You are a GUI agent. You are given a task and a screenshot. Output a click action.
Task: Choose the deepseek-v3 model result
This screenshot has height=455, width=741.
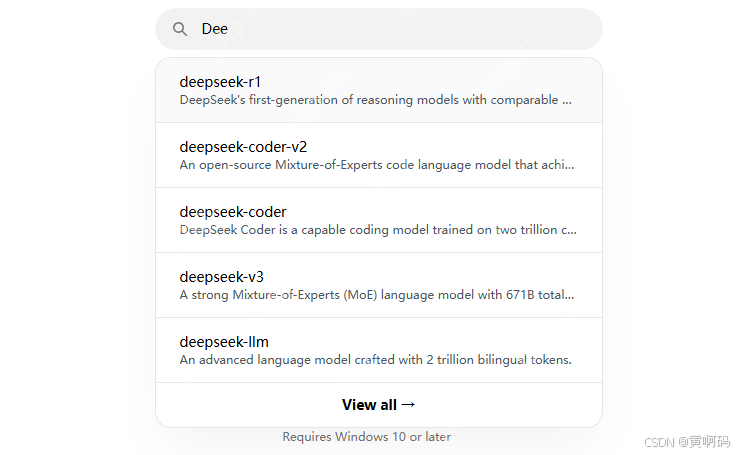(379, 285)
